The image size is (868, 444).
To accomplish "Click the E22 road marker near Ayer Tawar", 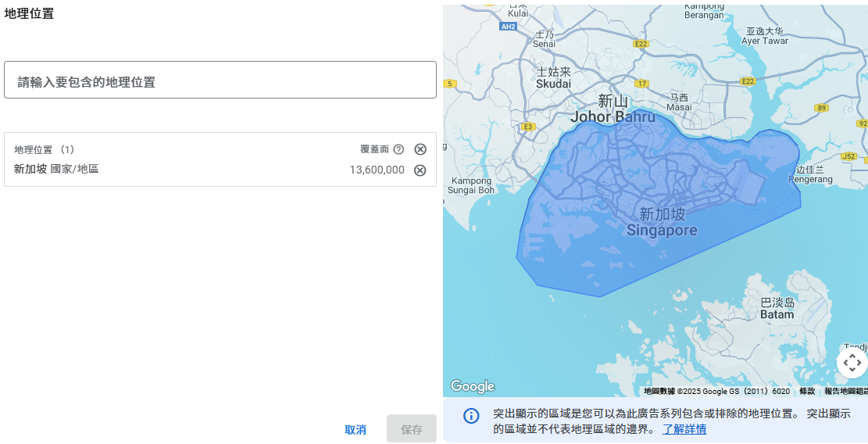I will point(748,81).
